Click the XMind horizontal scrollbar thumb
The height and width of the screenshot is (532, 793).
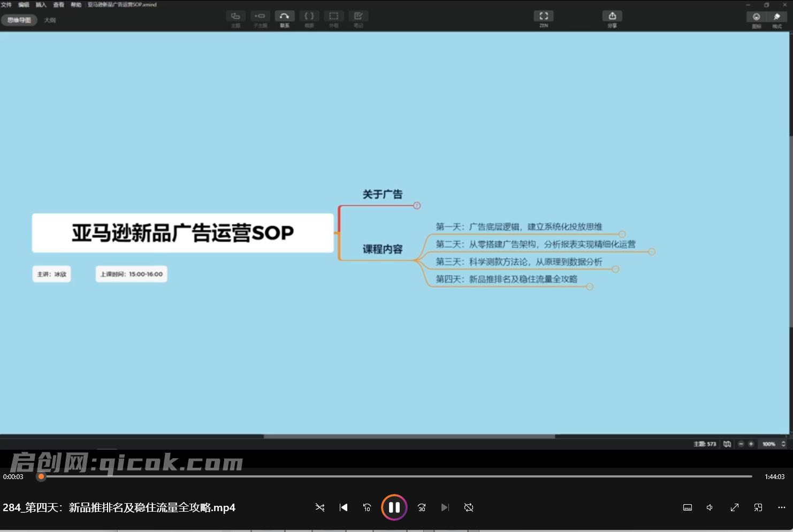(409, 436)
